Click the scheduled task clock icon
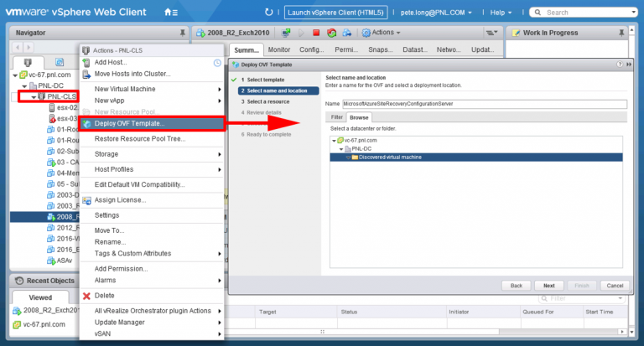 tap(217, 63)
